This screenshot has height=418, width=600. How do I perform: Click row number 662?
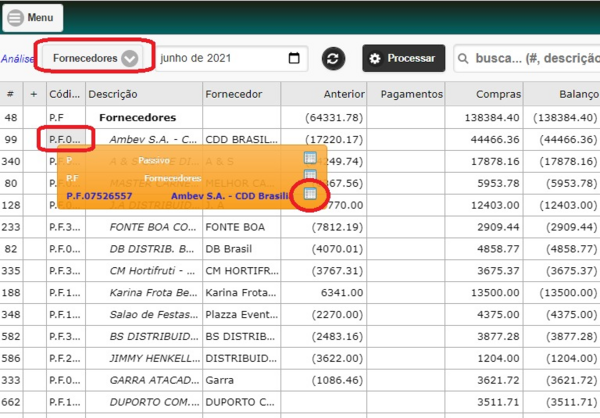pyautogui.click(x=11, y=402)
